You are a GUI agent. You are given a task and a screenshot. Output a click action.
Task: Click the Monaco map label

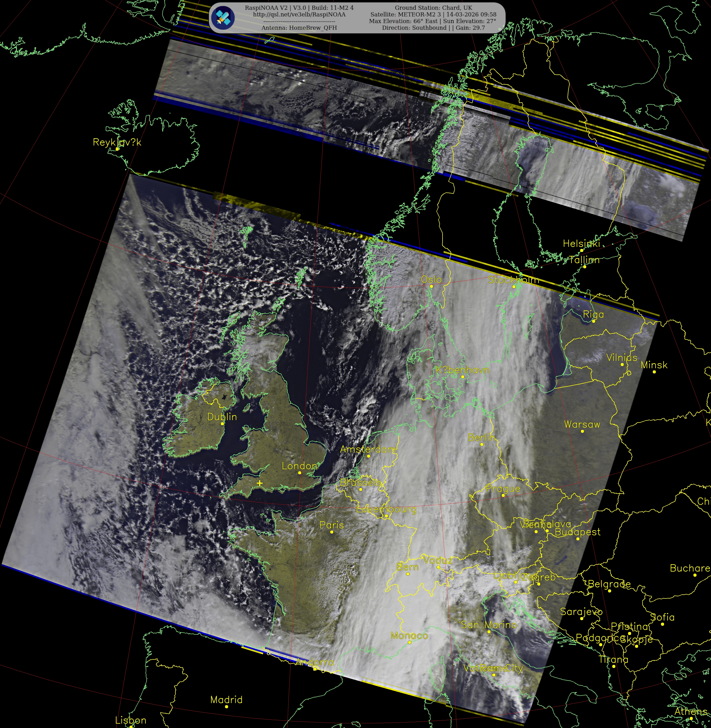[409, 635]
